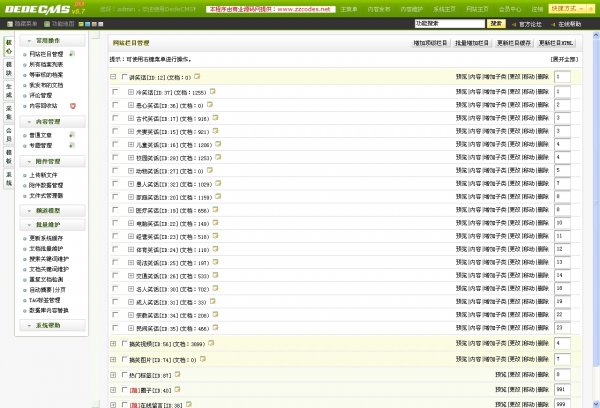The width and height of the screenshot is (600, 408).
Task: Collapse the ID:12 top-level category tree
Action: click(113, 77)
